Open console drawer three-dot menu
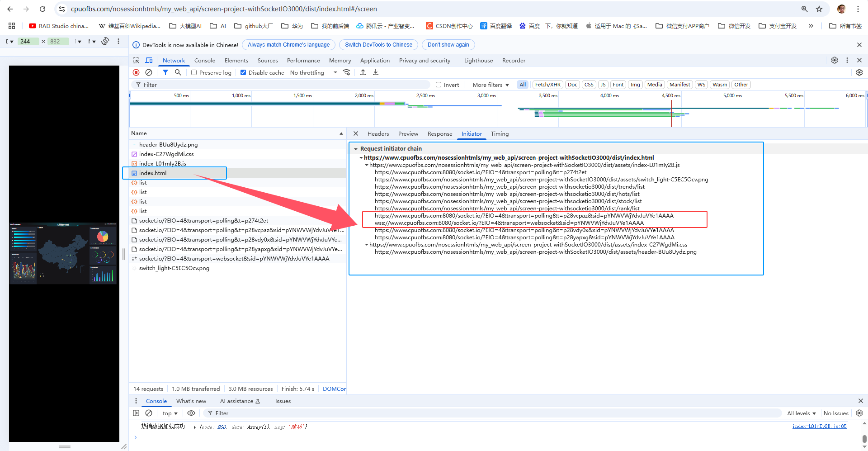 [136, 401]
